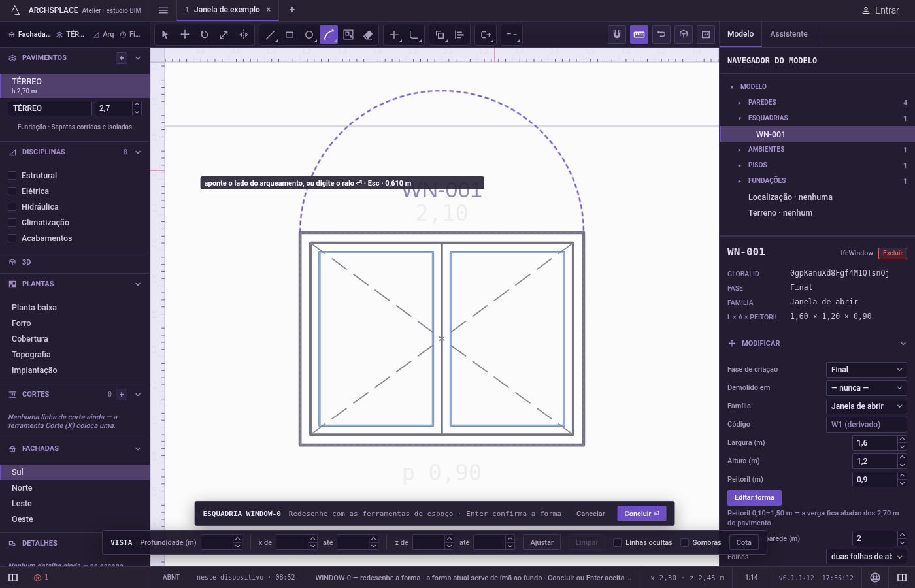Toggle the ruler measure icon
This screenshot has width=915, height=588.
639,35
